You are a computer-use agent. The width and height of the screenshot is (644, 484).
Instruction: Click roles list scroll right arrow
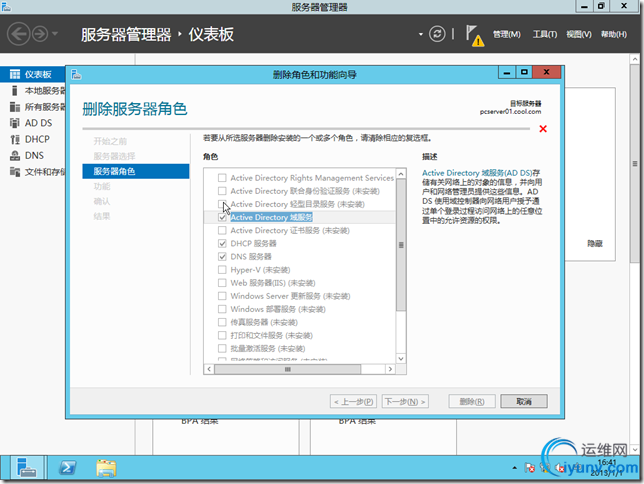[x=390, y=369]
